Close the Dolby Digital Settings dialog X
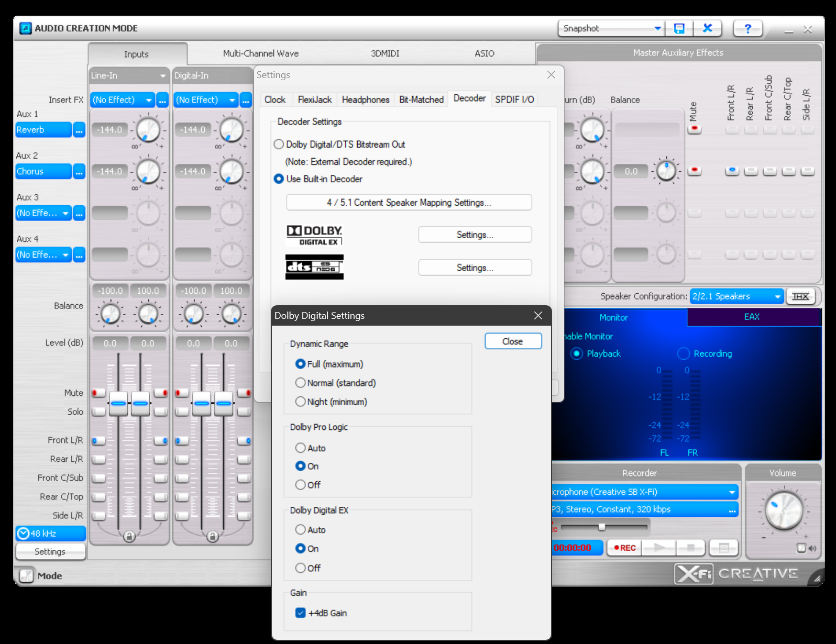 point(538,315)
